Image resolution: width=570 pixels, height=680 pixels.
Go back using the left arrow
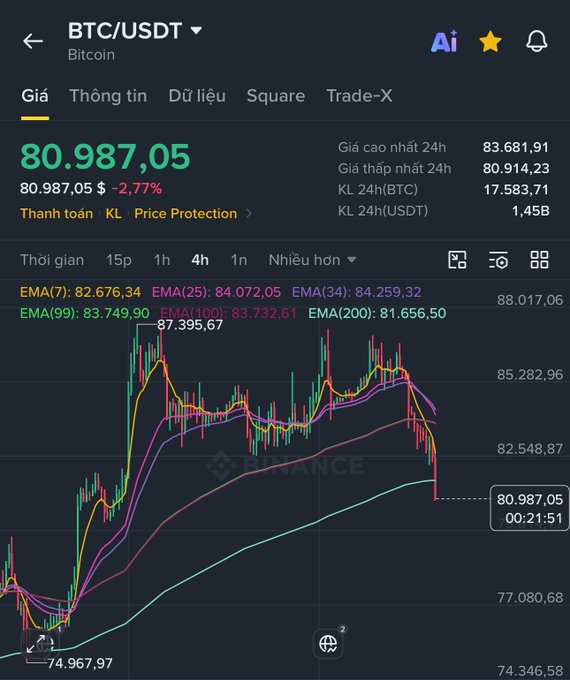tap(33, 41)
